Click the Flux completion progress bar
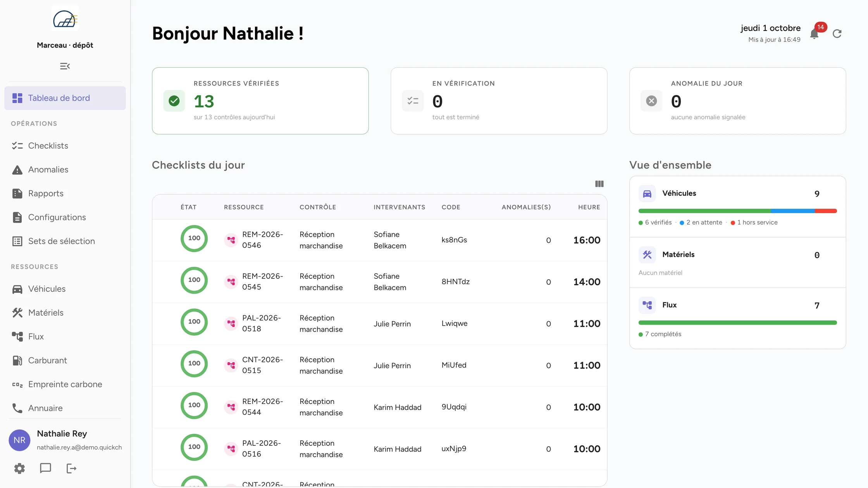Image resolution: width=868 pixels, height=488 pixels. [x=738, y=323]
